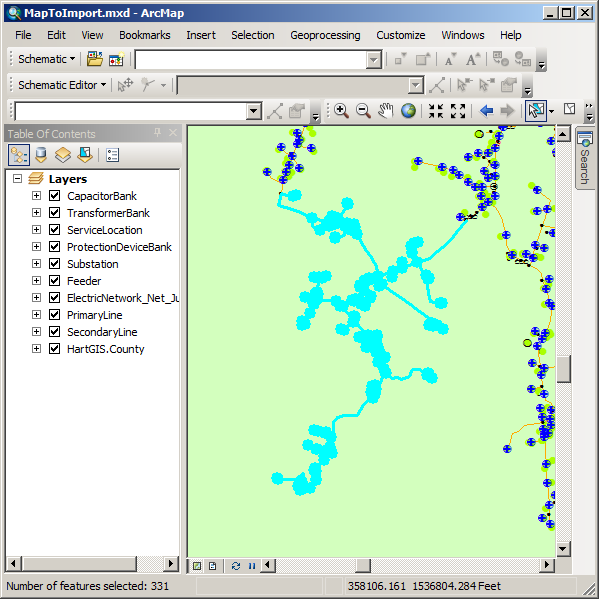This screenshot has width=599, height=599.
Task: Open the Search side panel tab
Action: 584,159
